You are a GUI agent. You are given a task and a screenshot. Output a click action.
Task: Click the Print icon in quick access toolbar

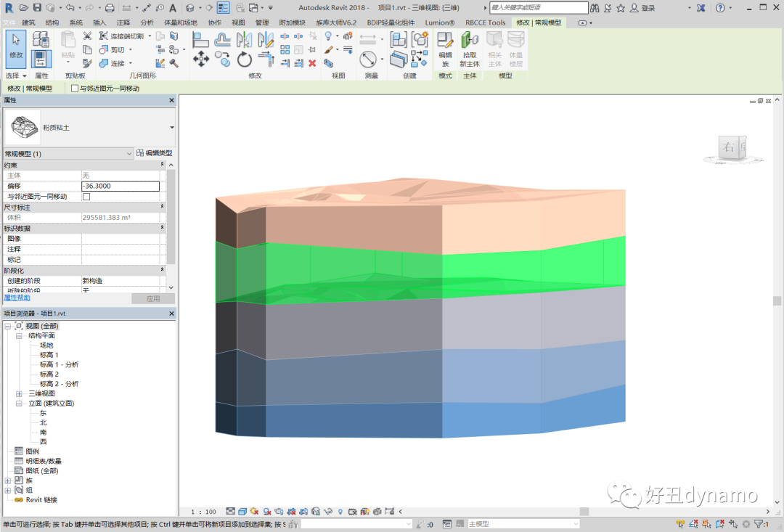click(x=110, y=8)
